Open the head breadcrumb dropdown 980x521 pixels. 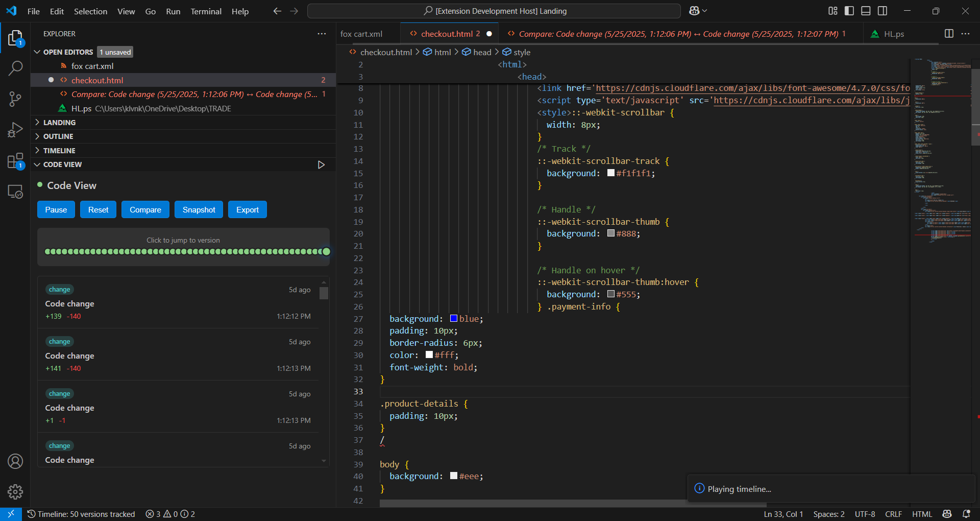[477, 52]
